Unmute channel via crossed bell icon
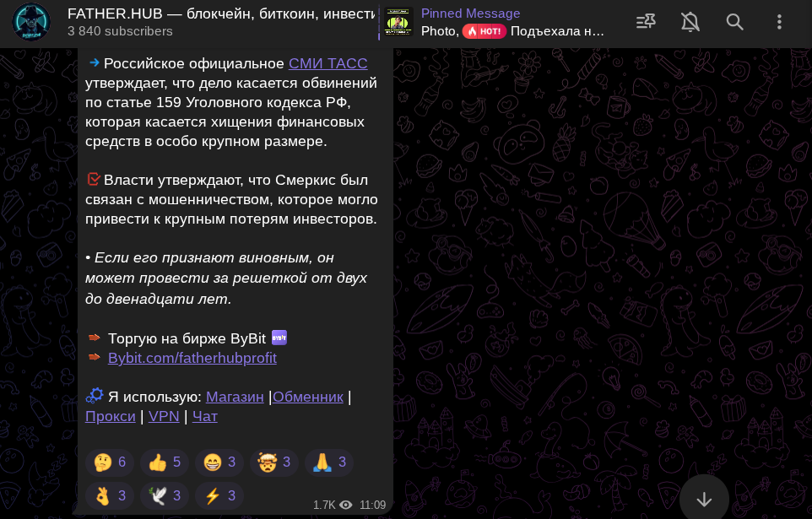The width and height of the screenshot is (812, 519). click(690, 22)
